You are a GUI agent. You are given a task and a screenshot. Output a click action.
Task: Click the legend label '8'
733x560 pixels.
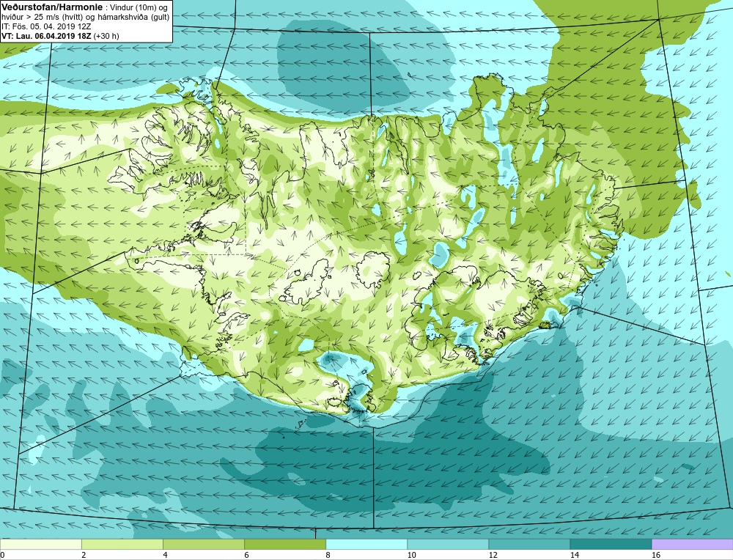pyautogui.click(x=328, y=555)
